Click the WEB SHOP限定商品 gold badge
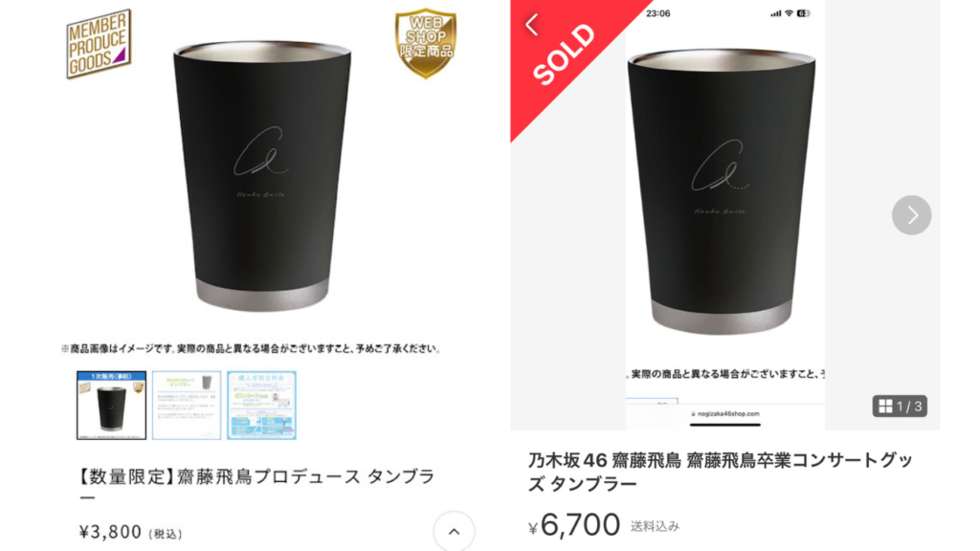 [x=426, y=42]
